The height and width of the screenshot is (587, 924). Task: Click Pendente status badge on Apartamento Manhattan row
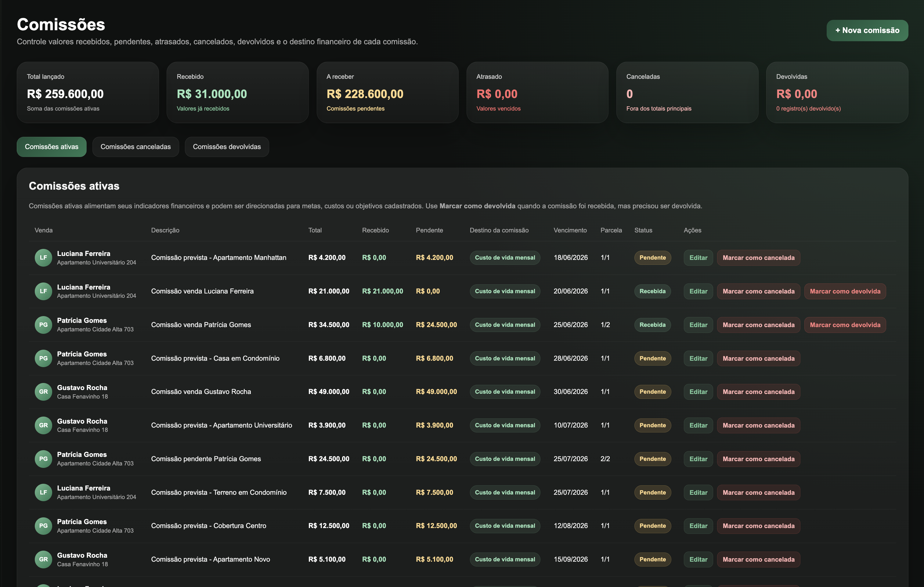(x=652, y=258)
